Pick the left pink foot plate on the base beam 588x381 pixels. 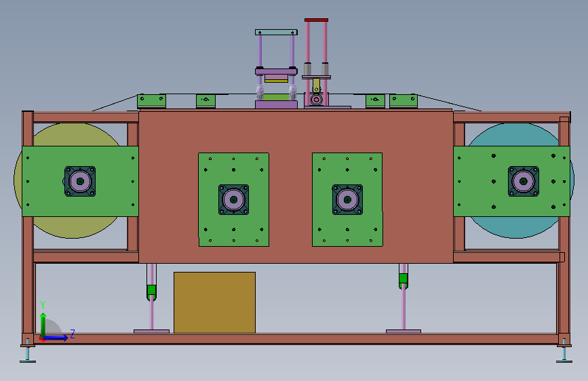151,332
